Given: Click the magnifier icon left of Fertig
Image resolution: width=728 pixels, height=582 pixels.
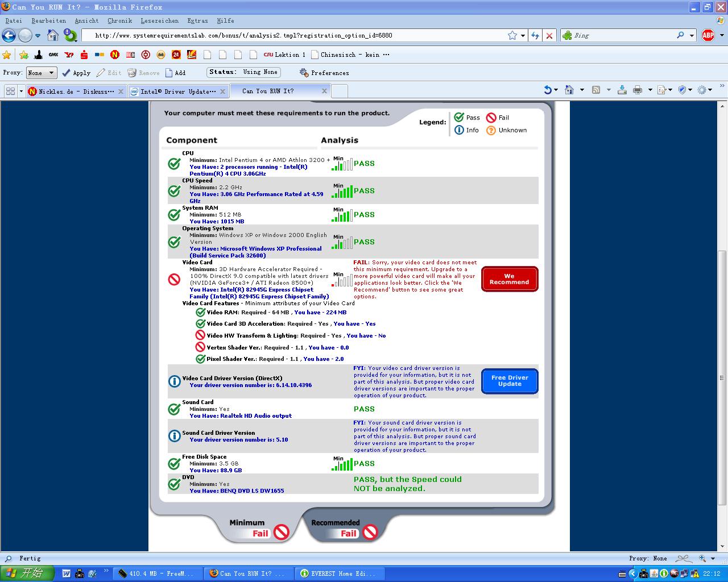Looking at the screenshot, I should coord(8,558).
